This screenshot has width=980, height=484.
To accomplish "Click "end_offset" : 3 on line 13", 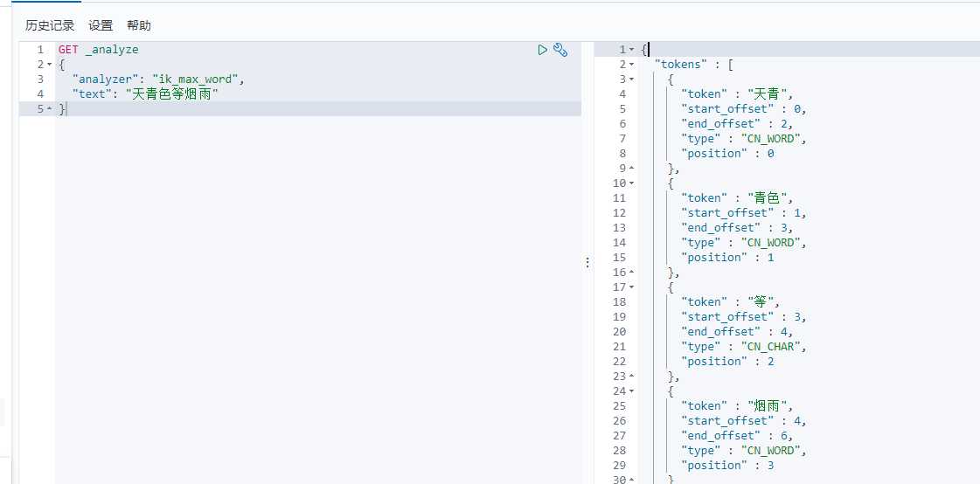I will (x=736, y=228).
